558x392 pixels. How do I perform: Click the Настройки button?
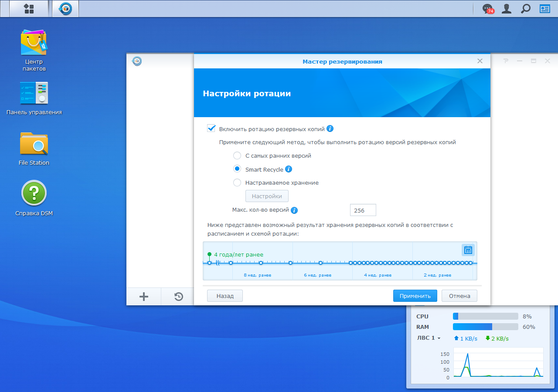pyautogui.click(x=267, y=196)
